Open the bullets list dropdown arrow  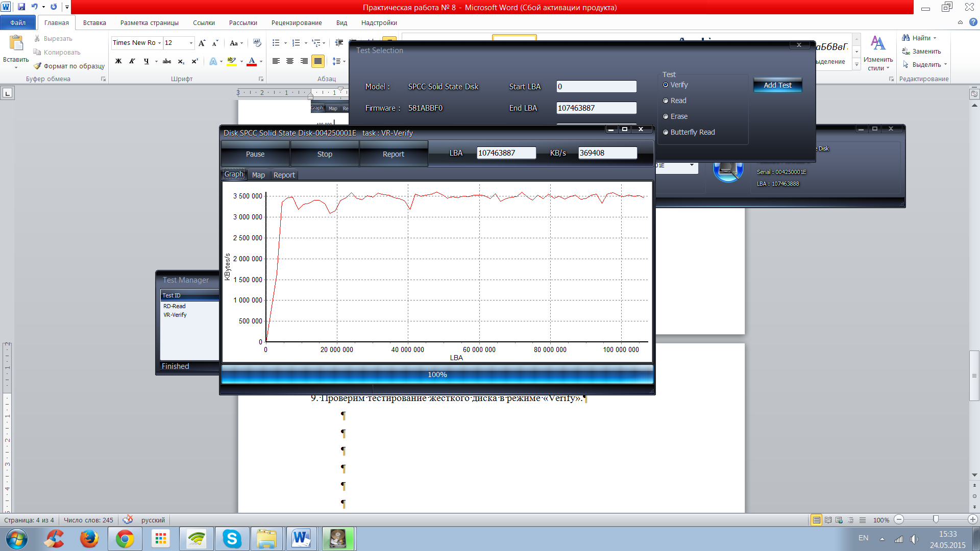[285, 43]
